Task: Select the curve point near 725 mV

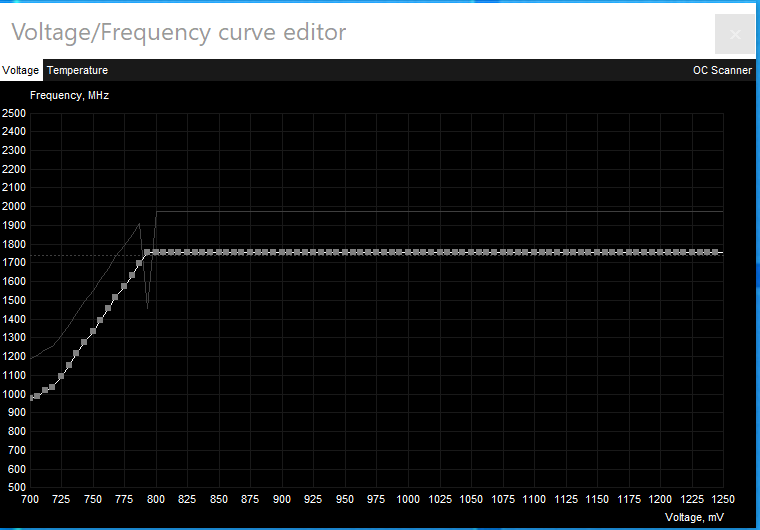Action: (x=61, y=376)
